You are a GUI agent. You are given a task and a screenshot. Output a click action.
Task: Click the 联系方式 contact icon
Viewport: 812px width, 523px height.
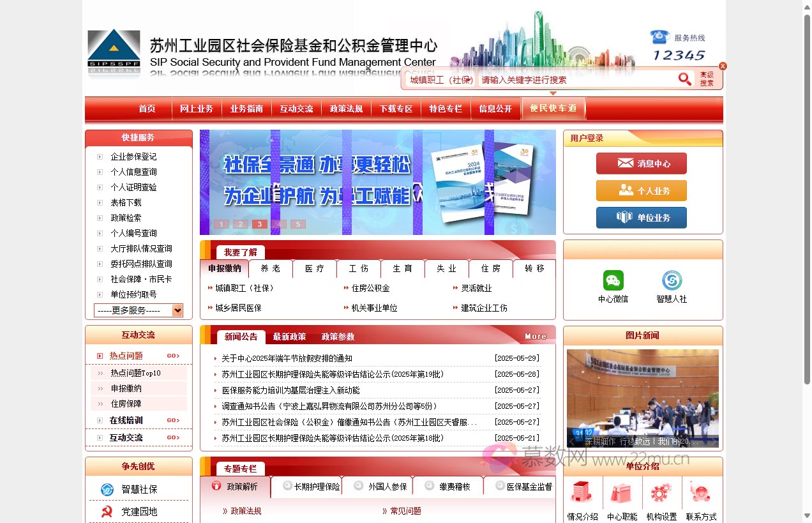(700, 492)
